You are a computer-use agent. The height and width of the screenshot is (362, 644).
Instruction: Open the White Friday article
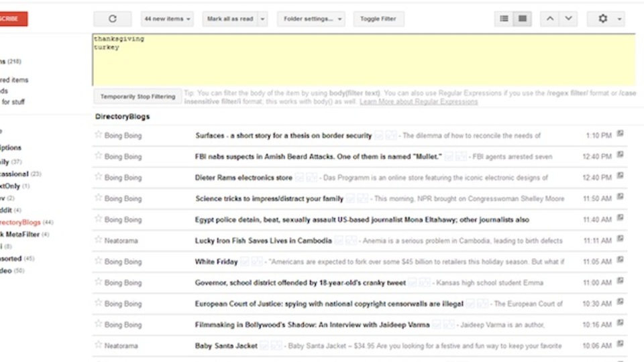click(x=217, y=262)
